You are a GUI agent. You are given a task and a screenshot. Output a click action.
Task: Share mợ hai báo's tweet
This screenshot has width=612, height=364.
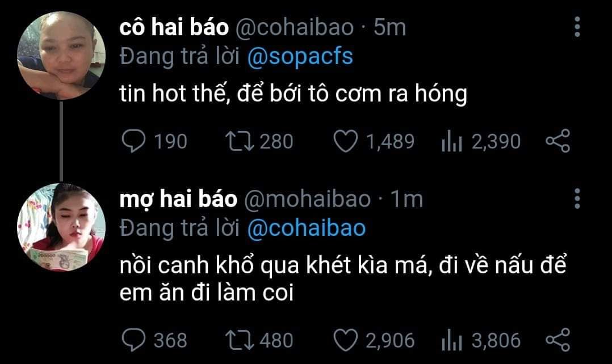tap(557, 340)
